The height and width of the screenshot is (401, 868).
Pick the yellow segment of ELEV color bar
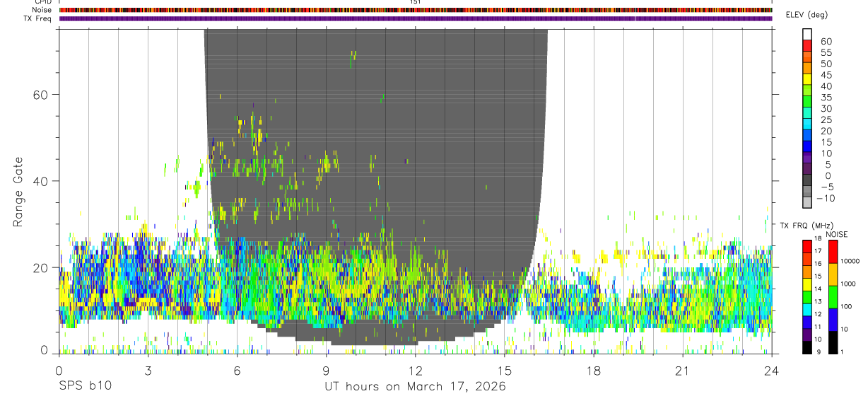pos(807,79)
